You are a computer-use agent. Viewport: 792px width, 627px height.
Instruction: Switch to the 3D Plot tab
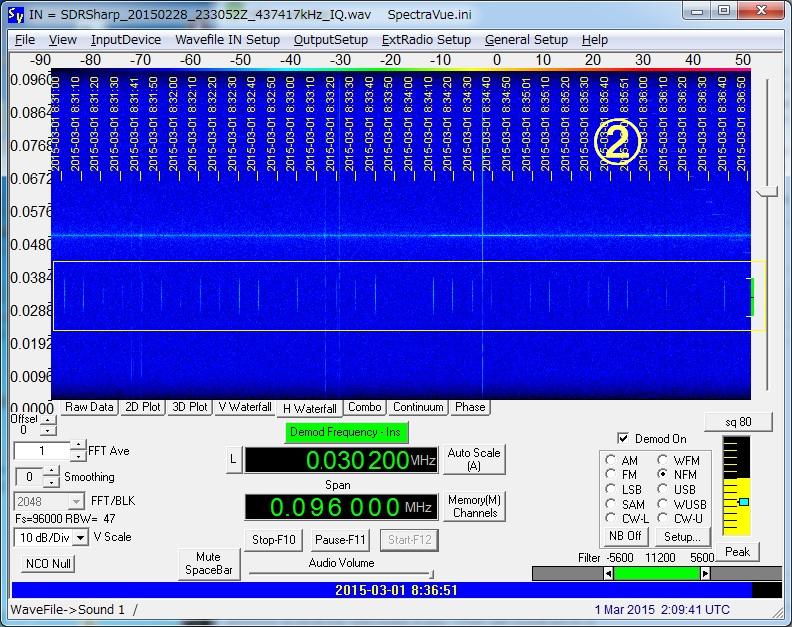(190, 407)
